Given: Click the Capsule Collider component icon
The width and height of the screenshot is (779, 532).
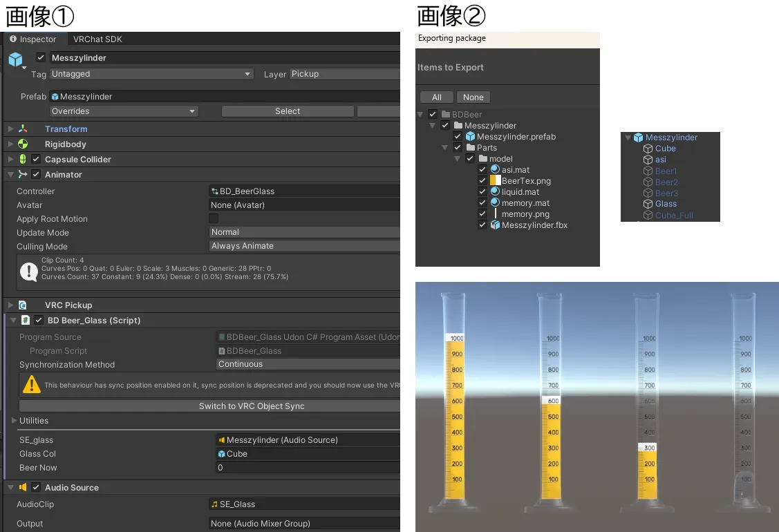Looking at the screenshot, I should click(x=23, y=160).
